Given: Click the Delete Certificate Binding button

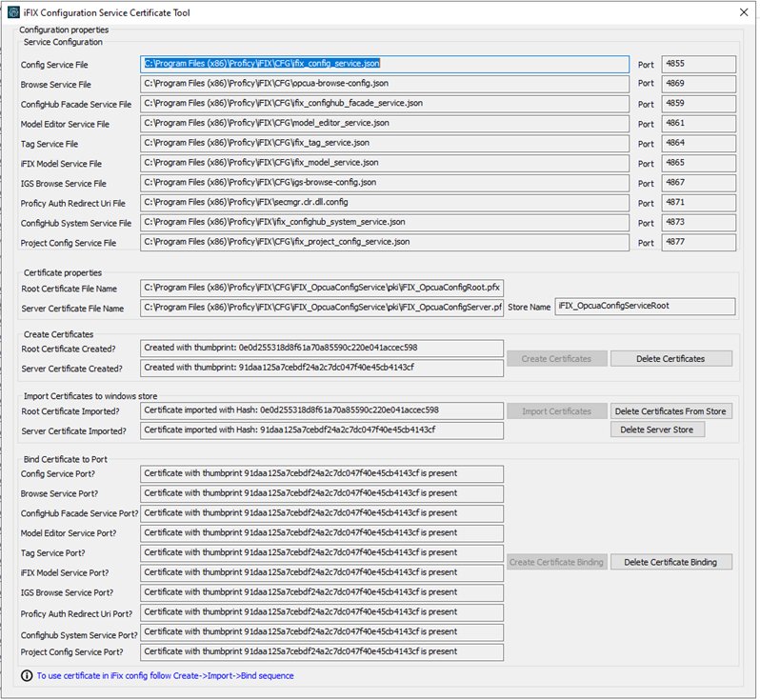Looking at the screenshot, I should click(670, 562).
